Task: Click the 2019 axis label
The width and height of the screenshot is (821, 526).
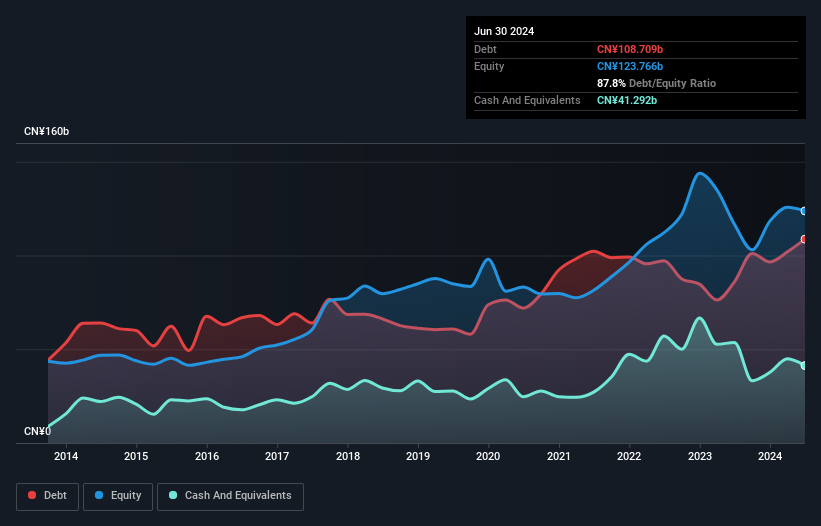Action: [418, 456]
